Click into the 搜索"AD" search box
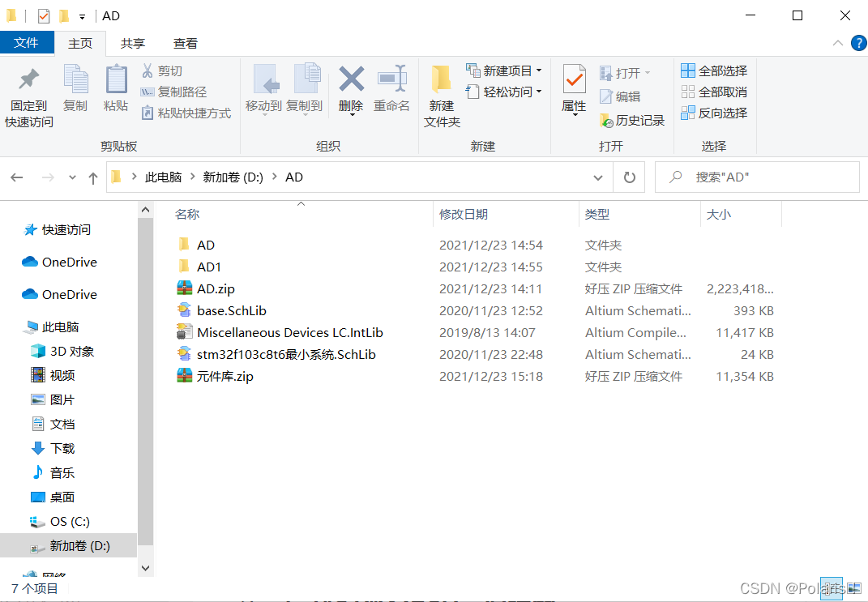This screenshot has height=602, width=868. tap(757, 177)
